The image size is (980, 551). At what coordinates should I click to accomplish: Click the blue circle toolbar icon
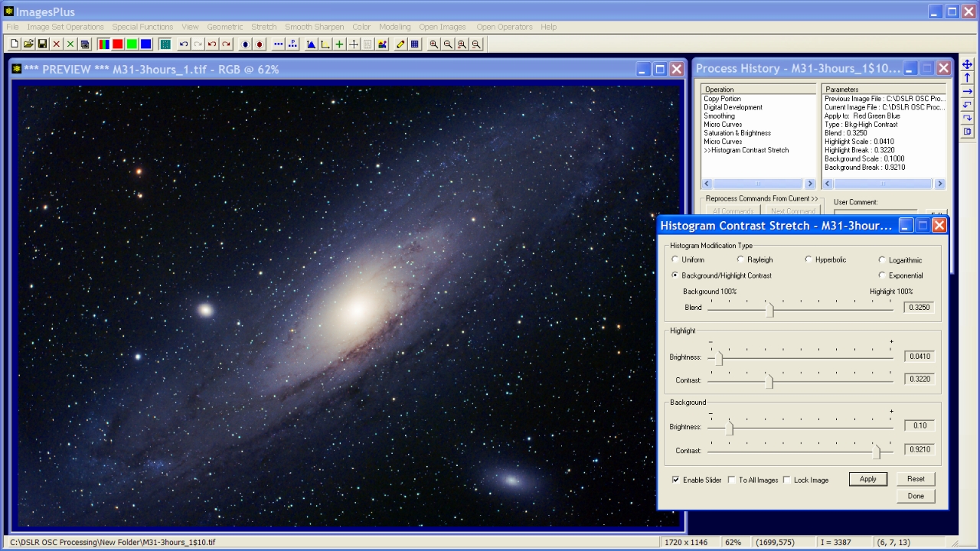tap(245, 44)
